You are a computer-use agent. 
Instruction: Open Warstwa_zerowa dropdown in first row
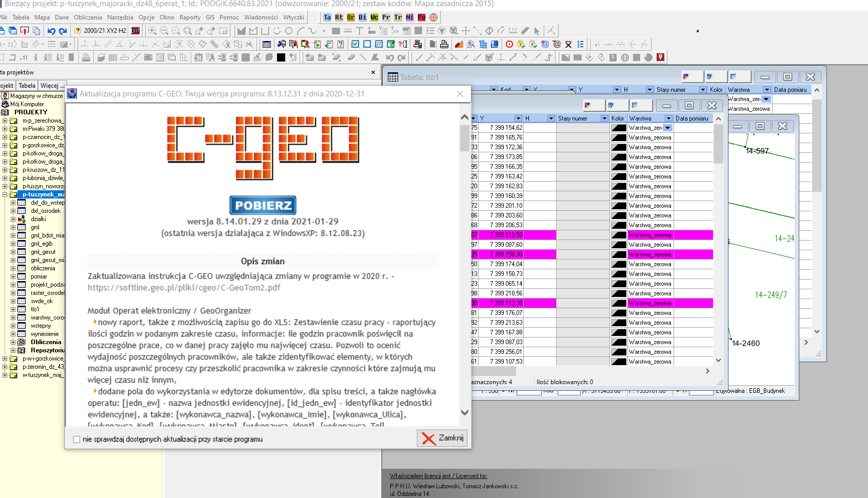click(668, 128)
